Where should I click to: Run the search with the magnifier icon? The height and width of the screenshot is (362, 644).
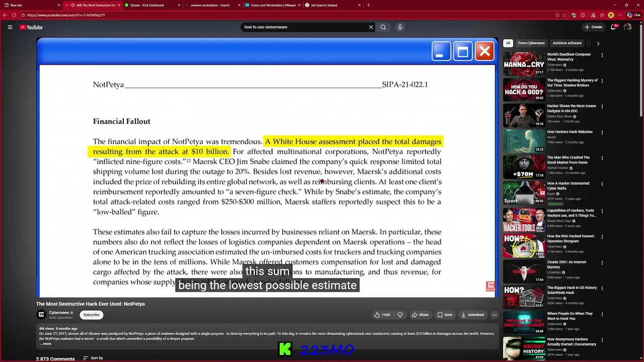click(383, 27)
